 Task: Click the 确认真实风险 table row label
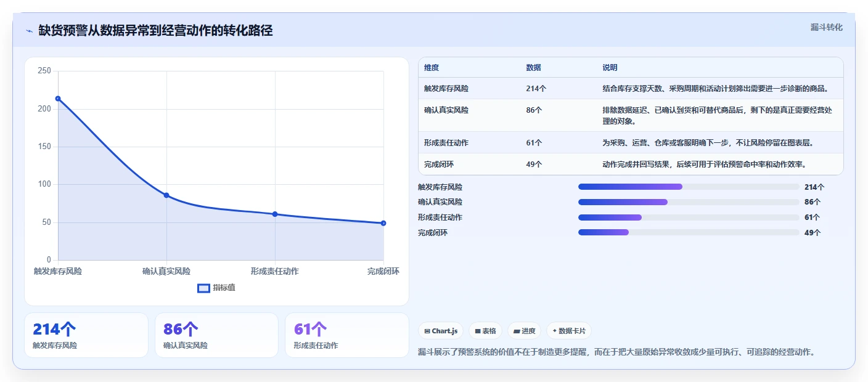(x=446, y=110)
